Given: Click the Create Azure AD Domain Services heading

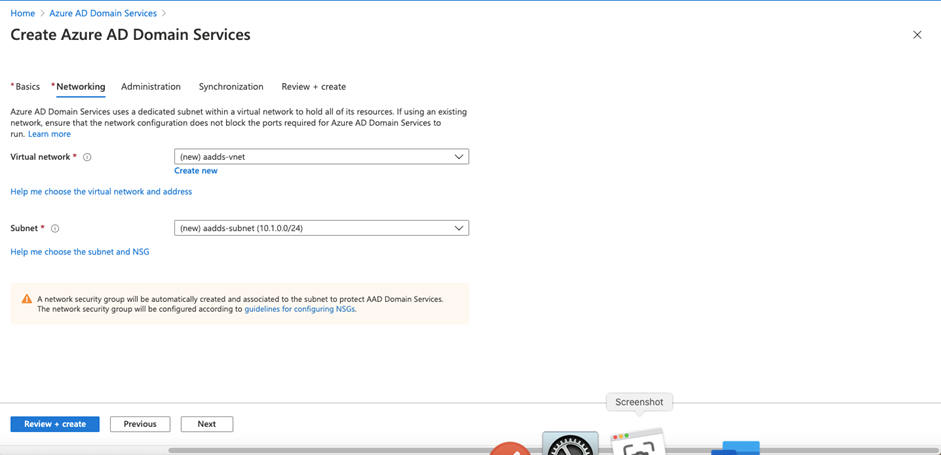Looking at the screenshot, I should click(131, 35).
